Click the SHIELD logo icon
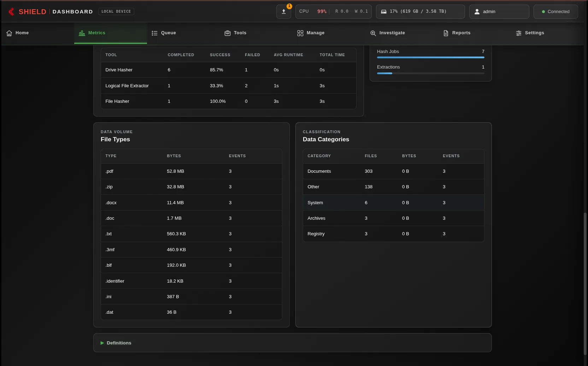 click(11, 12)
